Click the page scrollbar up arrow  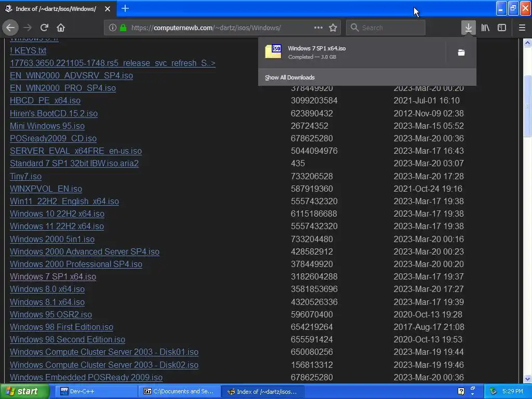click(527, 43)
